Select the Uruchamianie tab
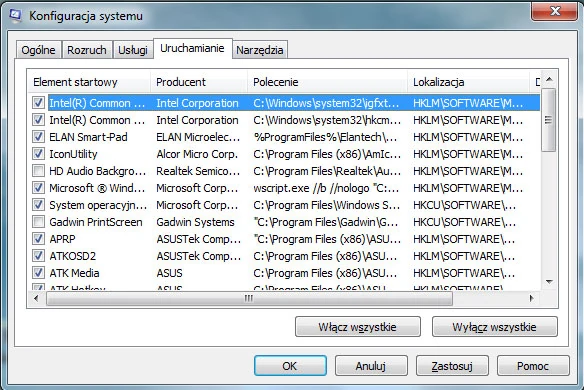Image resolution: width=584 pixels, height=390 pixels. (193, 48)
